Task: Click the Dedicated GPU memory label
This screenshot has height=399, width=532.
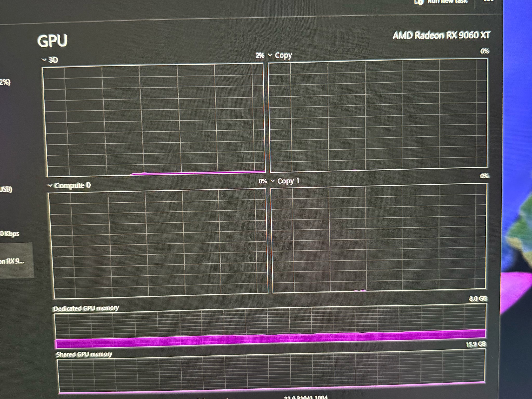Action: 86,308
